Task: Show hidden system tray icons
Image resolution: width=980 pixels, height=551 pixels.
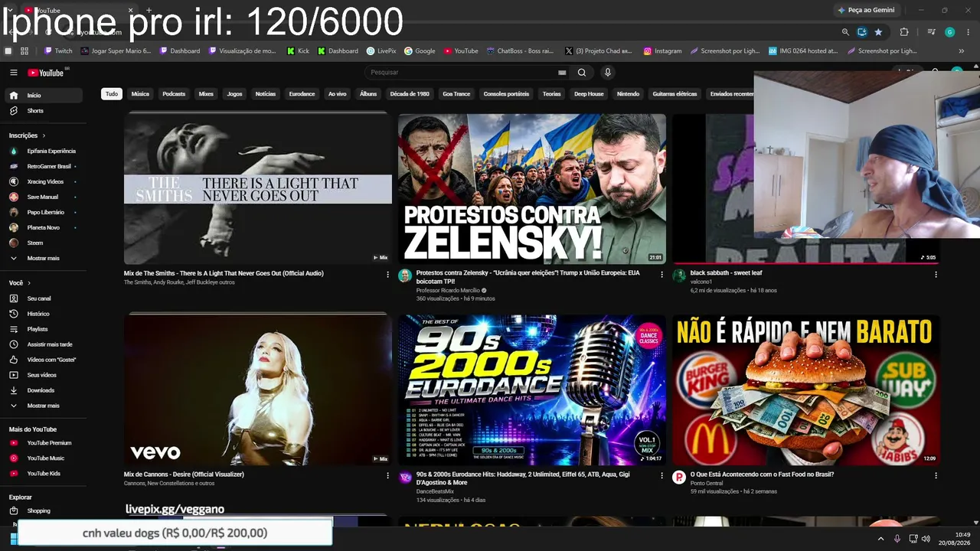Action: 880,539
